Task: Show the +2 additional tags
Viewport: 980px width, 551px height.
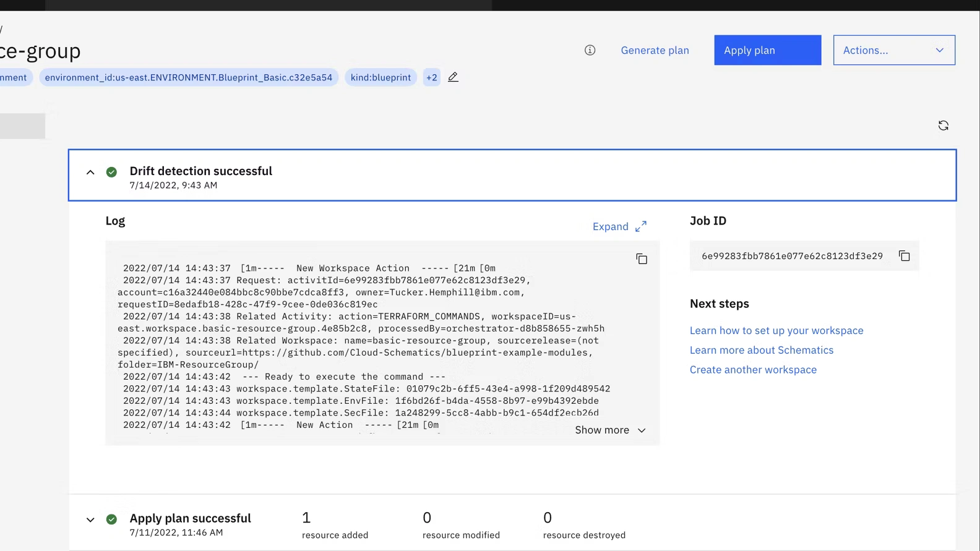Action: tap(432, 77)
